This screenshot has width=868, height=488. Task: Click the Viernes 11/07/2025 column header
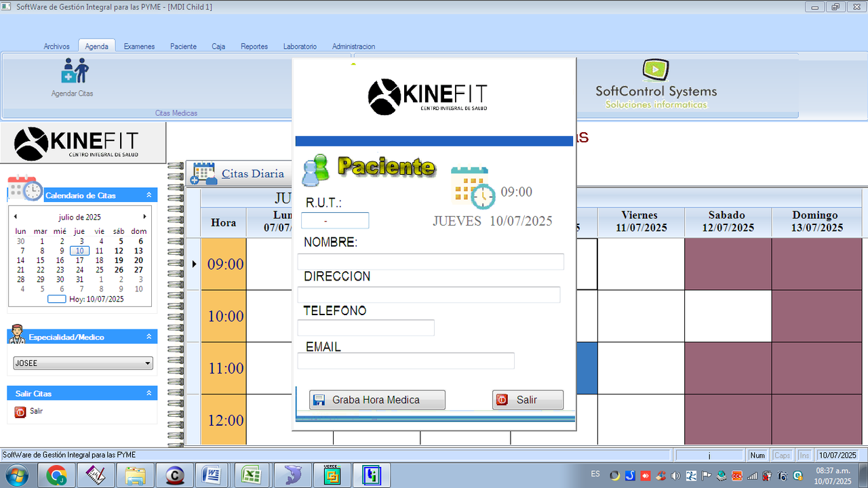point(641,222)
